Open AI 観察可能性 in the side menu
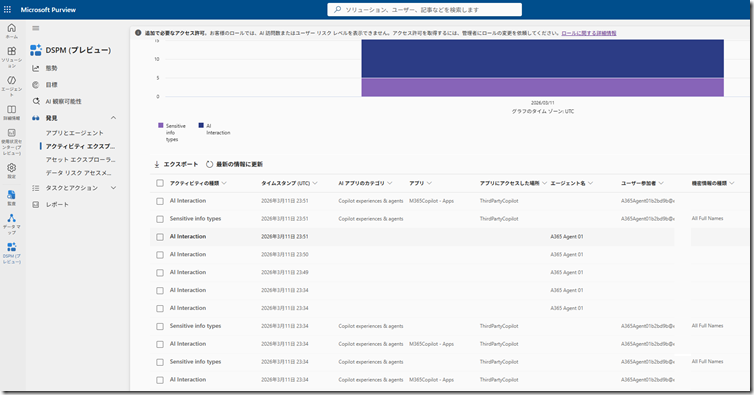 [63, 102]
